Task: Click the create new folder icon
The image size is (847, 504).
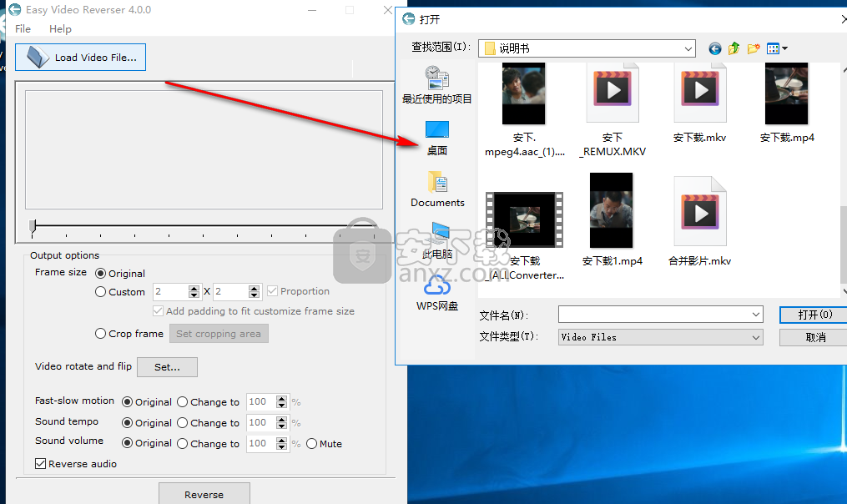Action: 754,48
